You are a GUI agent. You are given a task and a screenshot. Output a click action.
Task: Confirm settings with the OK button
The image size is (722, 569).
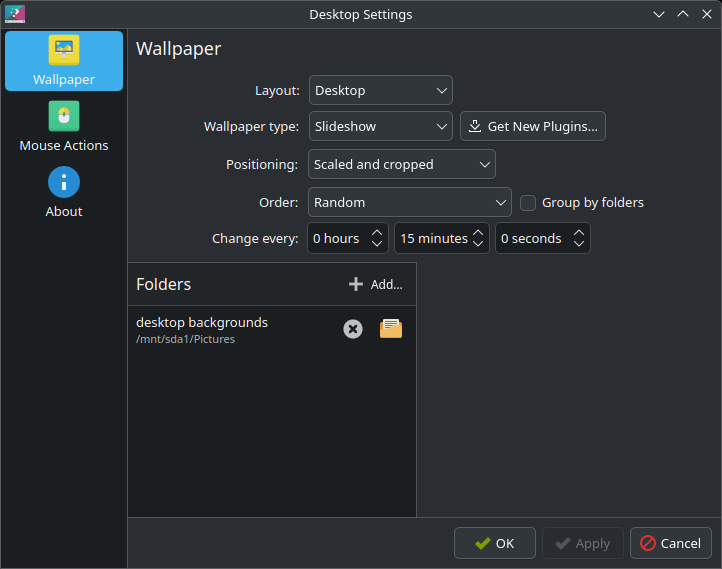[x=495, y=543]
